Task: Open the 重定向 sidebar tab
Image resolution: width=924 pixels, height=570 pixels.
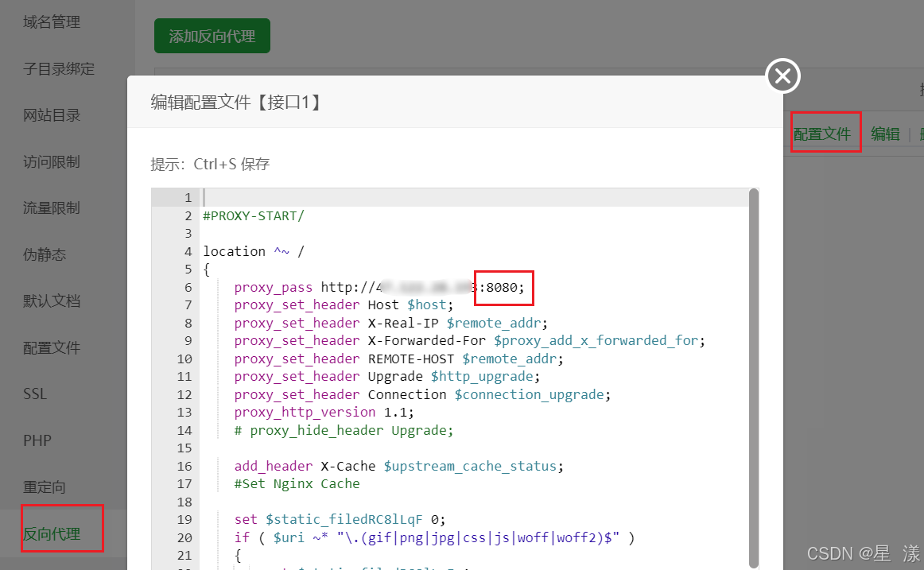Action: pyautogui.click(x=45, y=487)
